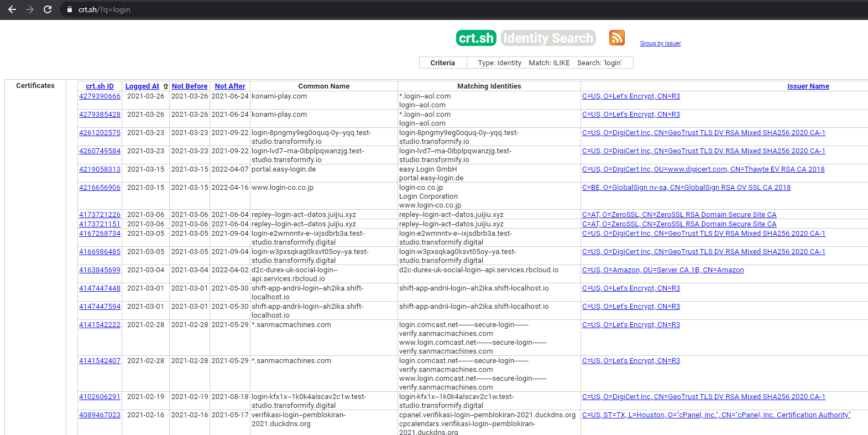Open the Thawte EV RSA CA 2018 issuer
The height and width of the screenshot is (435, 868).
coord(703,169)
